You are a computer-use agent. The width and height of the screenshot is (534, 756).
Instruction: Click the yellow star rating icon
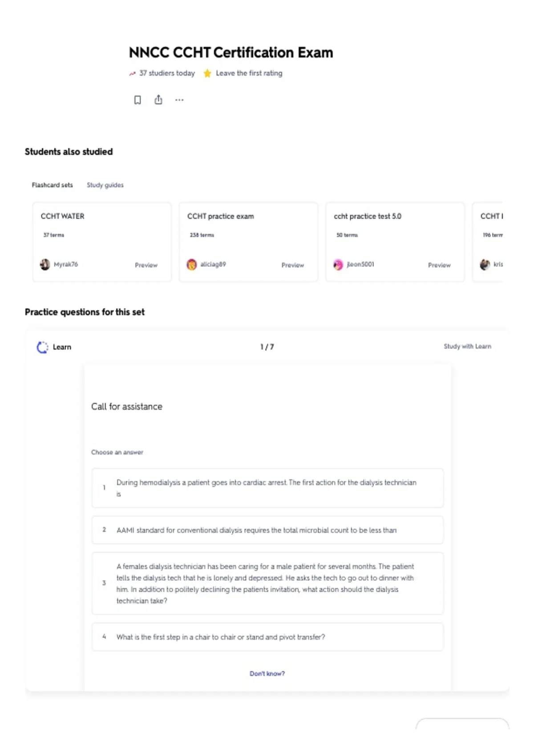click(207, 73)
